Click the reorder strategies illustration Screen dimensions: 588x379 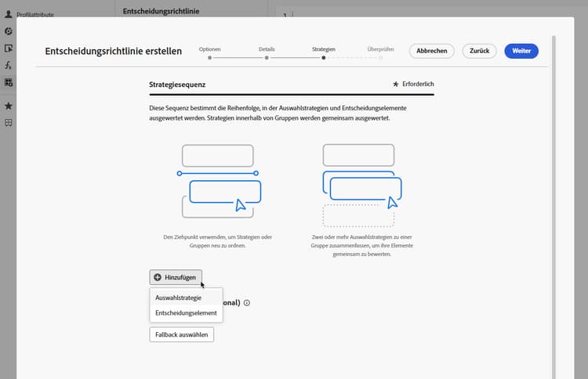[219, 181]
